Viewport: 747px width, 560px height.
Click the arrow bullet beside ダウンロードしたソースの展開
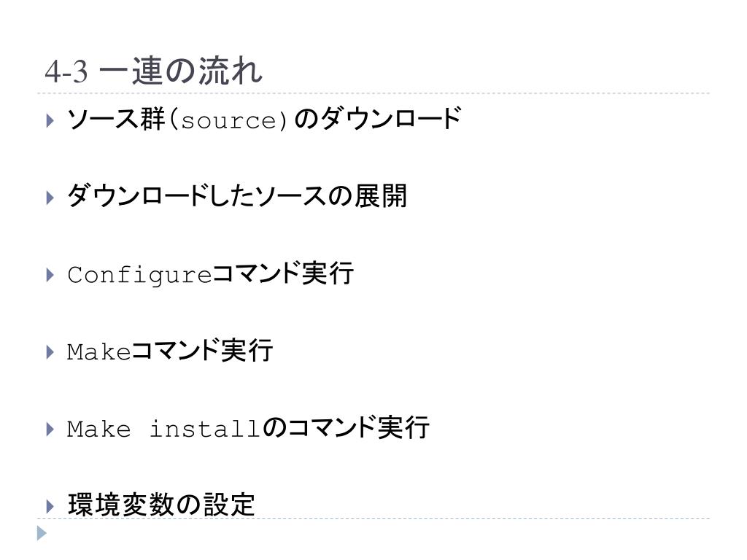pos(50,198)
